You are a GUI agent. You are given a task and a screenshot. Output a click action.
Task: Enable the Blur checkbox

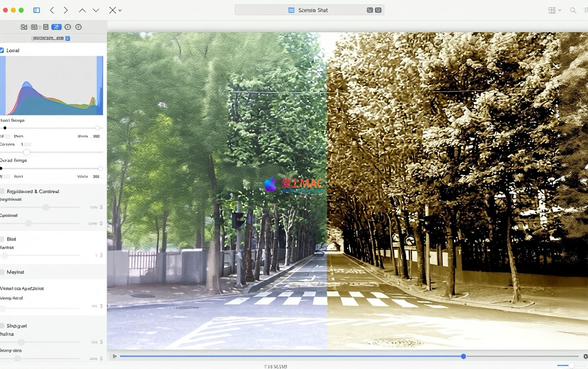[2, 239]
